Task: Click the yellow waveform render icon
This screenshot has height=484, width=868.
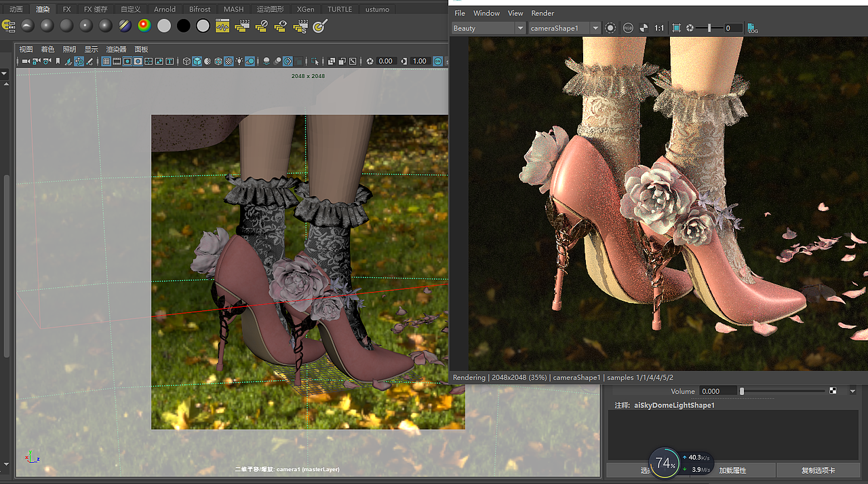Action: pos(222,26)
